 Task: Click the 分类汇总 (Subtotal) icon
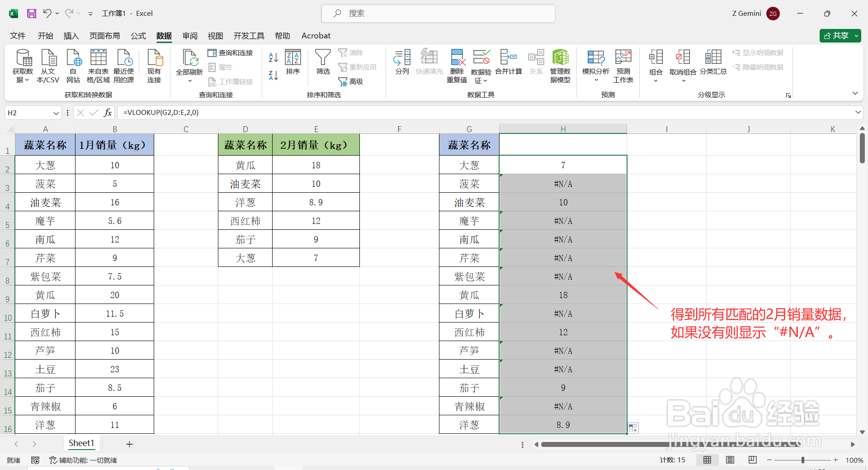point(713,65)
